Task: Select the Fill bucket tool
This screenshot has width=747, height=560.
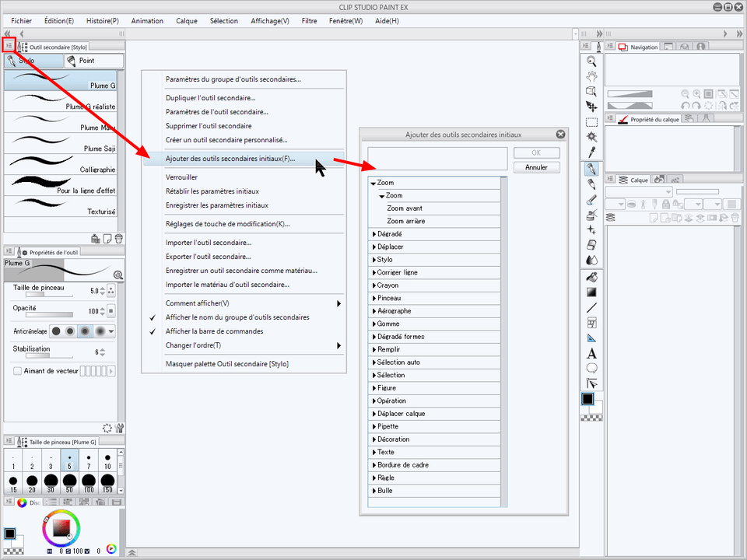Action: click(591, 277)
